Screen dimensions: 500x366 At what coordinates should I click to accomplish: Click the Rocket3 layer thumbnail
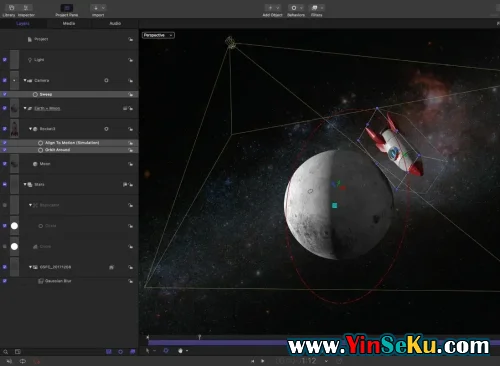tap(14, 129)
